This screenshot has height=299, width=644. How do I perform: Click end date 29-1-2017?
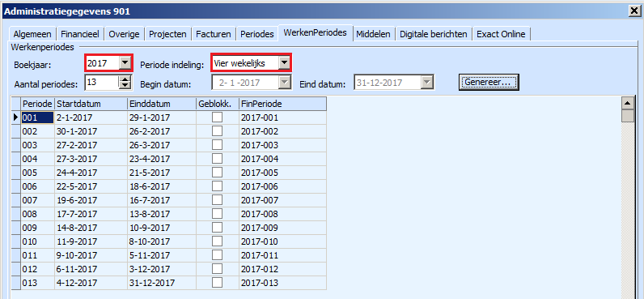point(162,117)
